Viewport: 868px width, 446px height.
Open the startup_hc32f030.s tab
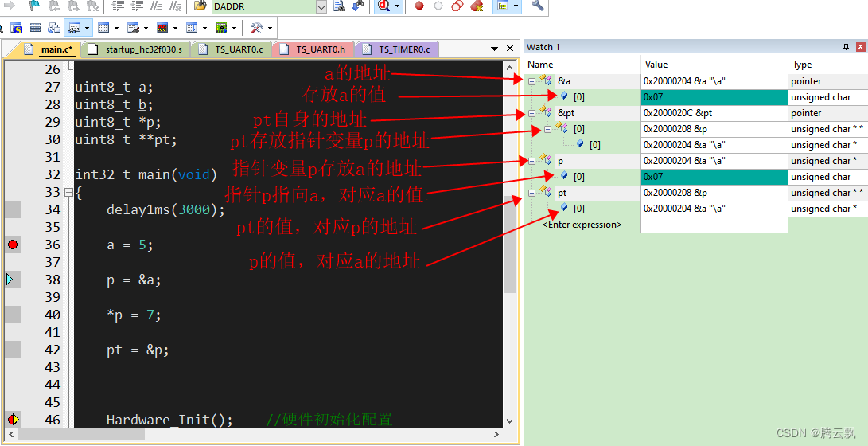[x=137, y=49]
